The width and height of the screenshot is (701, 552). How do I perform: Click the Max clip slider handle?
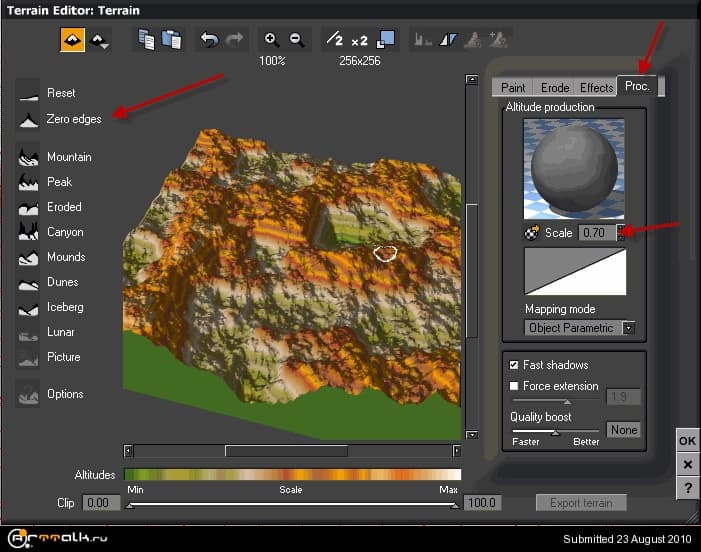coord(455,506)
